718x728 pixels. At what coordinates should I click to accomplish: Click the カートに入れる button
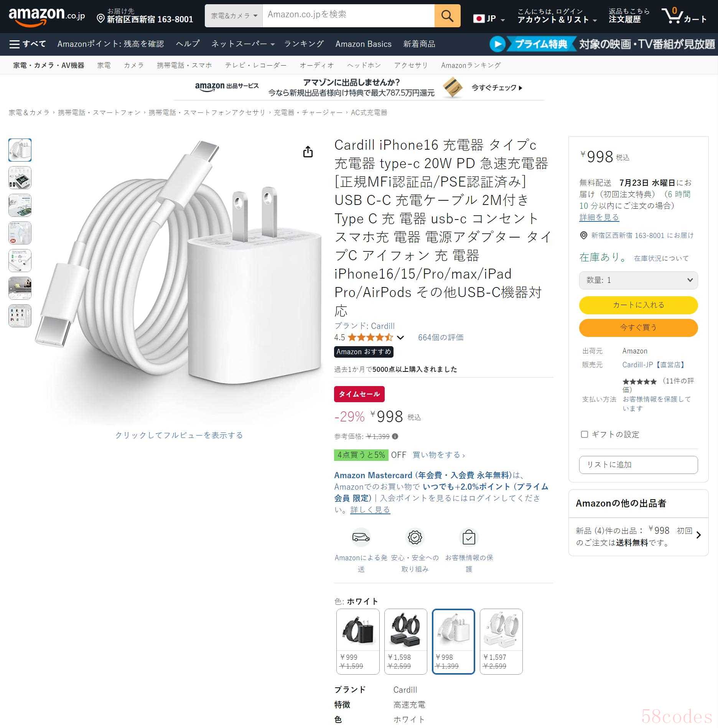tap(638, 305)
